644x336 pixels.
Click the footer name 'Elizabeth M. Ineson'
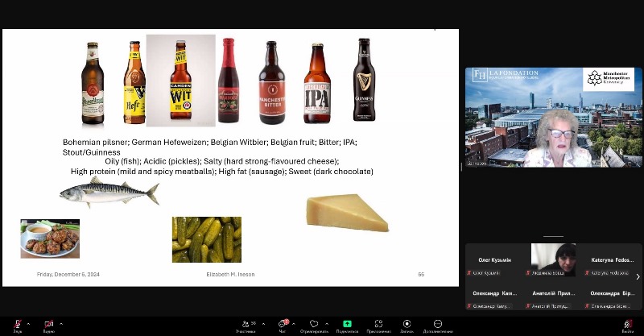coord(230,274)
